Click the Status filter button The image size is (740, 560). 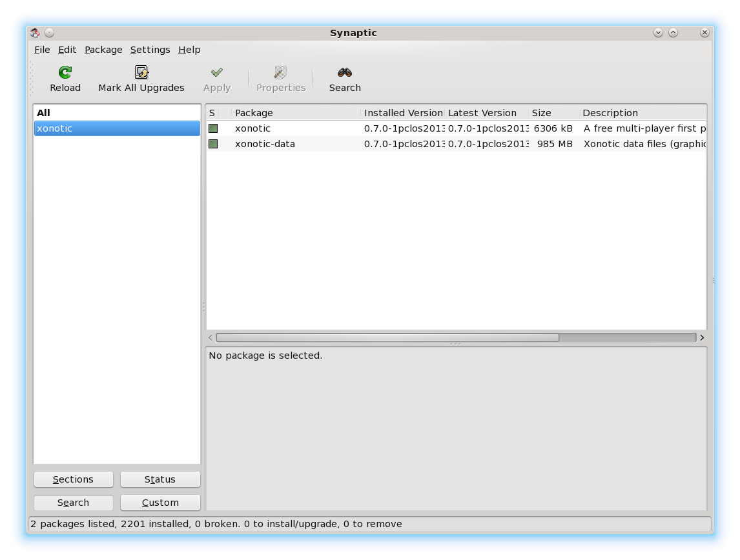pyautogui.click(x=160, y=479)
